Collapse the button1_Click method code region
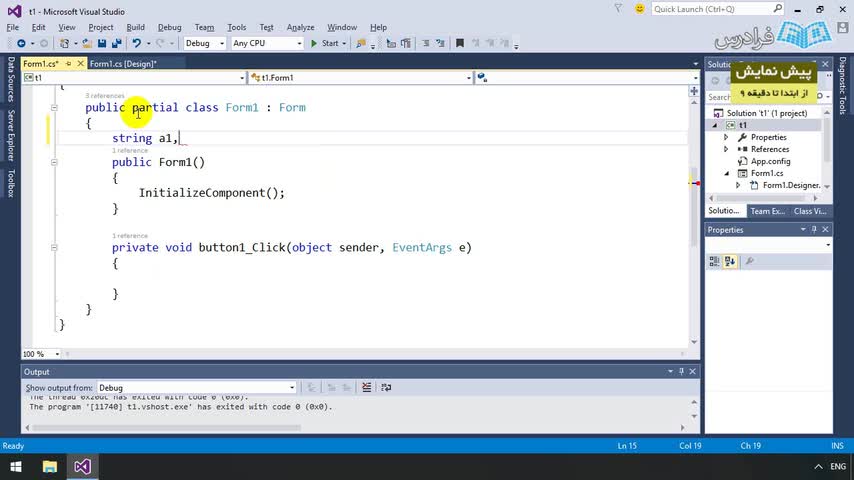 click(54, 247)
